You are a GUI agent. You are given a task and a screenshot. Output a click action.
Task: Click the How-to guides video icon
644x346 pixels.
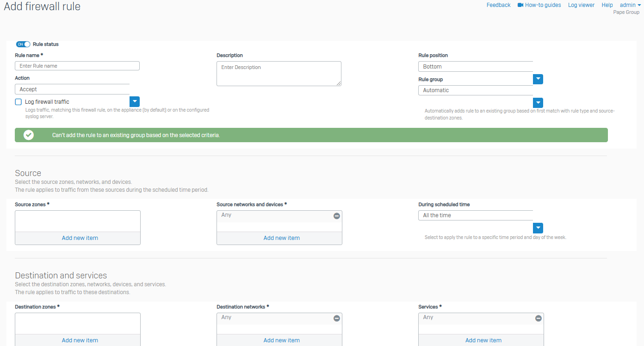[x=520, y=5]
